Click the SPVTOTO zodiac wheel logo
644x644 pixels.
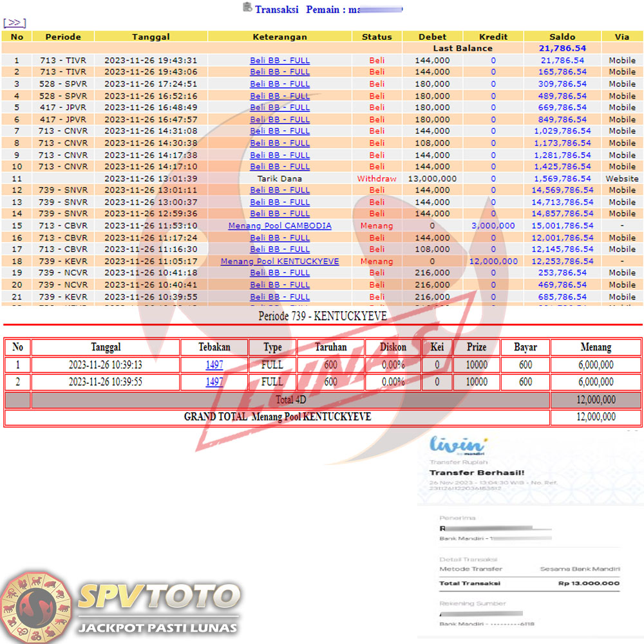pyautogui.click(x=36, y=604)
